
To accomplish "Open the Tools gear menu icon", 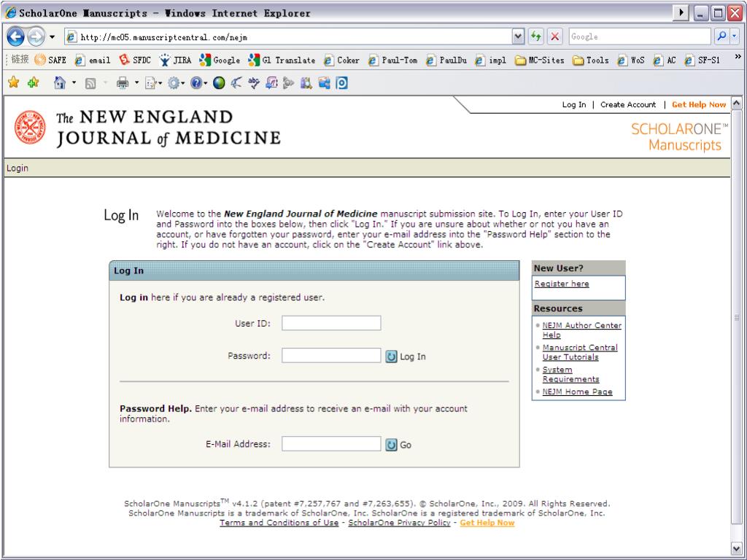I will tap(174, 83).
